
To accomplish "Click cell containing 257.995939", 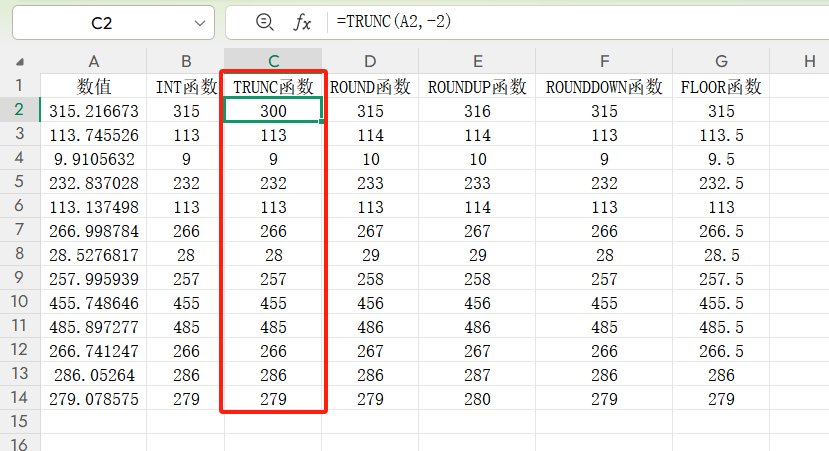I will pyautogui.click(x=94, y=279).
